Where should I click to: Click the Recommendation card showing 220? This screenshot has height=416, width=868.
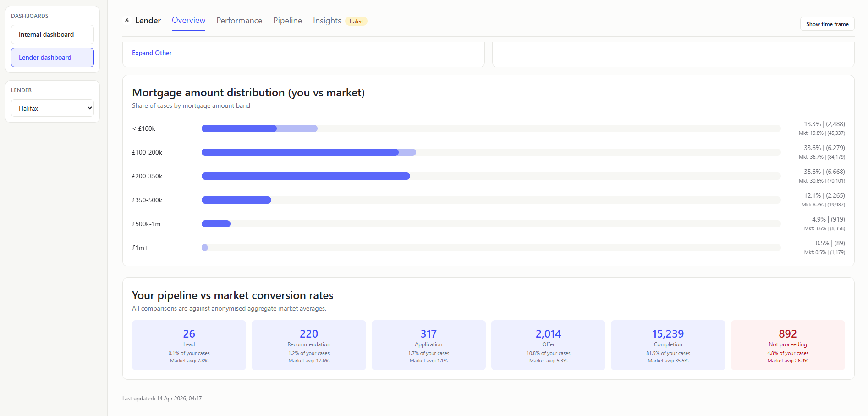(x=308, y=345)
